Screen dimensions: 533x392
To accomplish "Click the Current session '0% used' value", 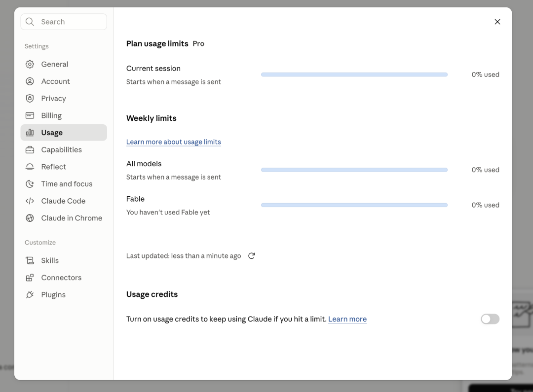I will click(x=486, y=74).
